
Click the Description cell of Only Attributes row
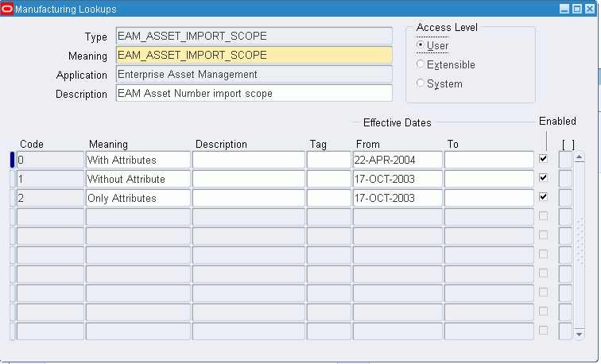pos(248,198)
